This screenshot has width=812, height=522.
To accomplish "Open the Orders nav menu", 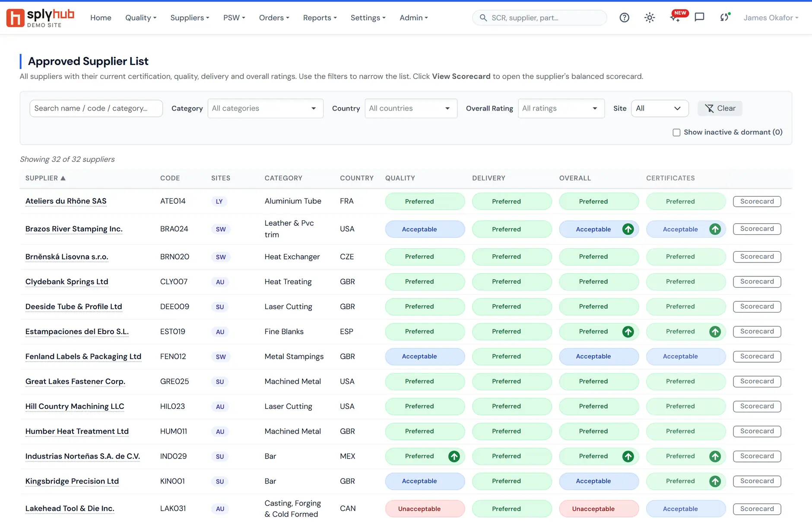I will 274,18.
